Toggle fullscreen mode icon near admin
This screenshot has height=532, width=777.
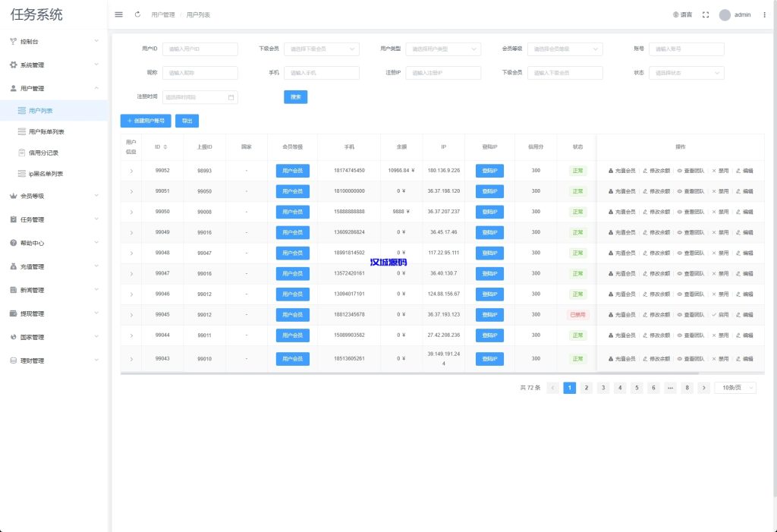pyautogui.click(x=705, y=14)
